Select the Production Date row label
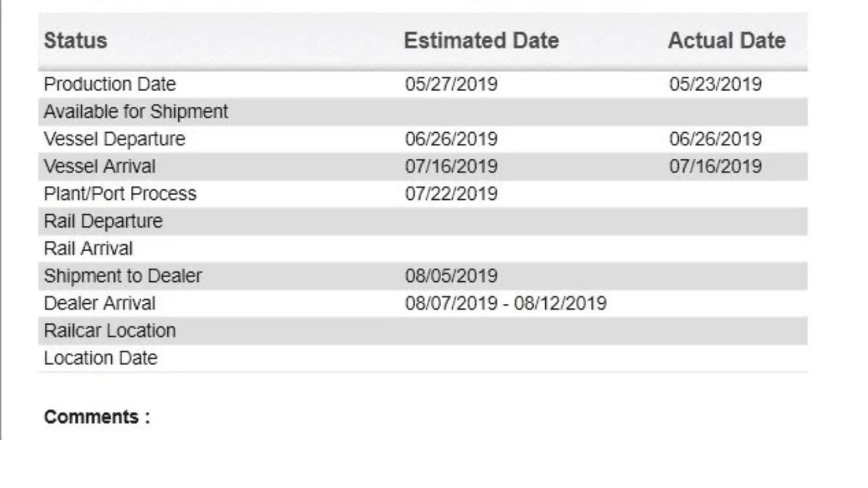The height and width of the screenshot is (488, 868). 109,85
